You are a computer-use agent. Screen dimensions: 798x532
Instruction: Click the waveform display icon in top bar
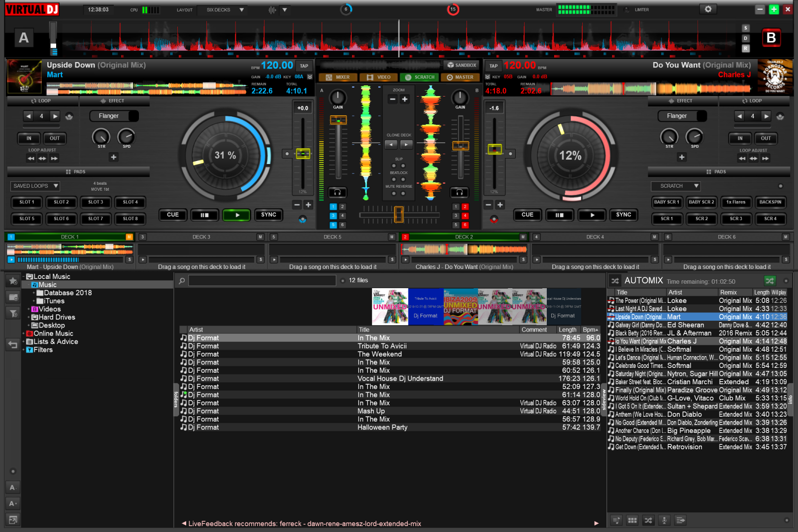click(x=272, y=10)
